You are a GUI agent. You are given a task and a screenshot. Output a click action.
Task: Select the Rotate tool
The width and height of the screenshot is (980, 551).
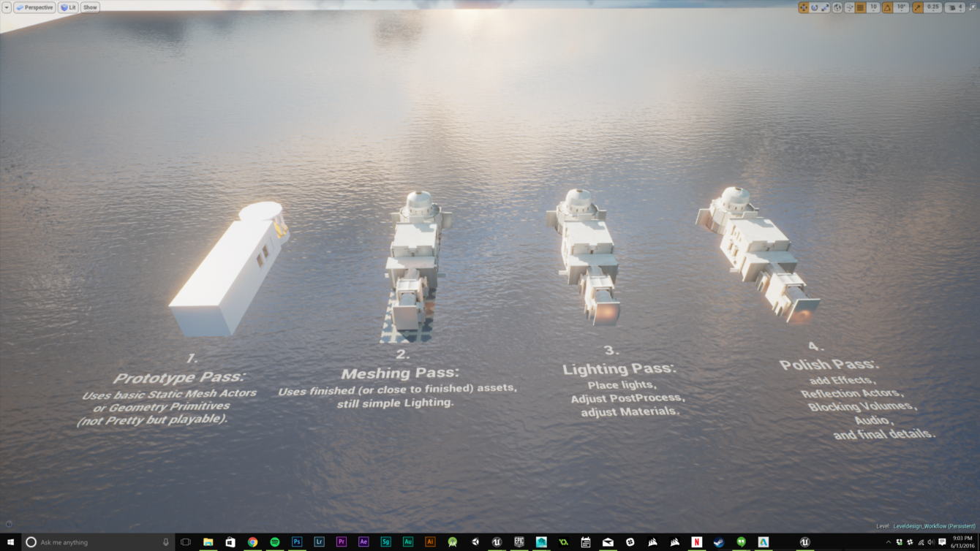pyautogui.click(x=815, y=7)
